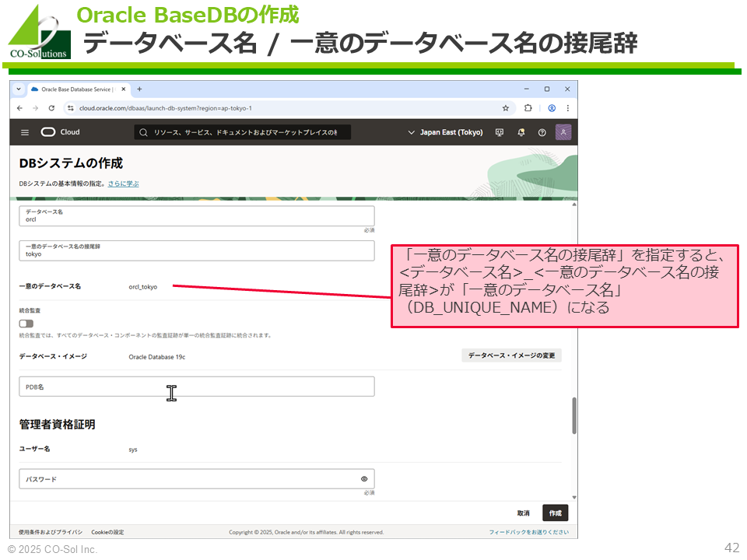
Task: Open the browser extensions puzzle icon
Action: pos(528,108)
